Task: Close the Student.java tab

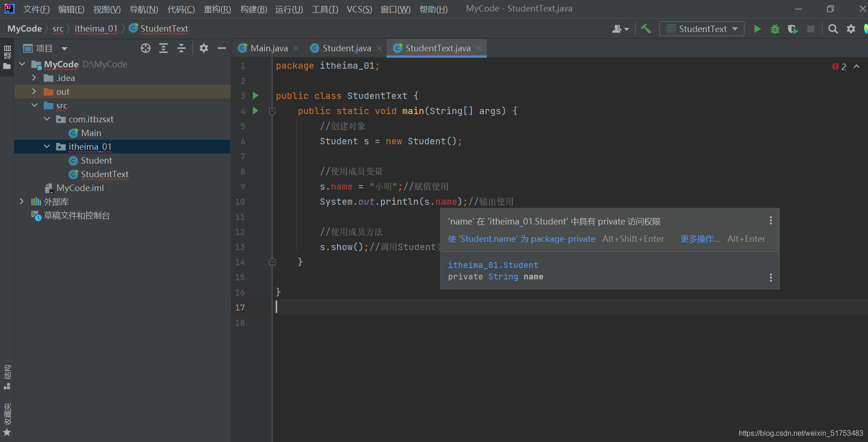Action: [379, 48]
